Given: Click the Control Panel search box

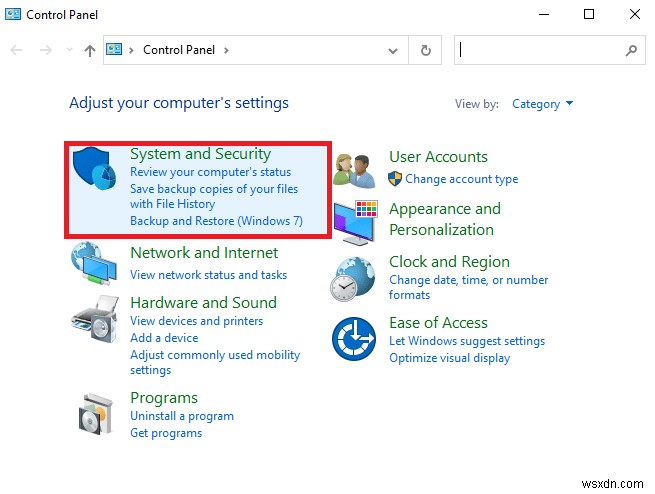Looking at the screenshot, I should point(540,50).
